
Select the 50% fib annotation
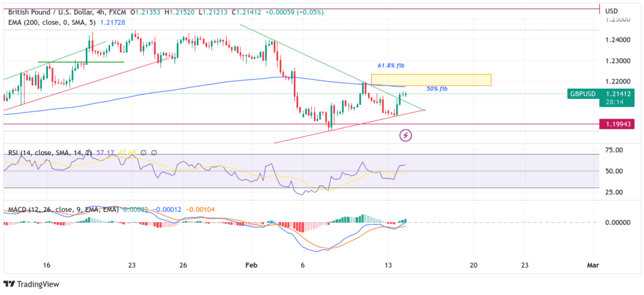click(437, 89)
